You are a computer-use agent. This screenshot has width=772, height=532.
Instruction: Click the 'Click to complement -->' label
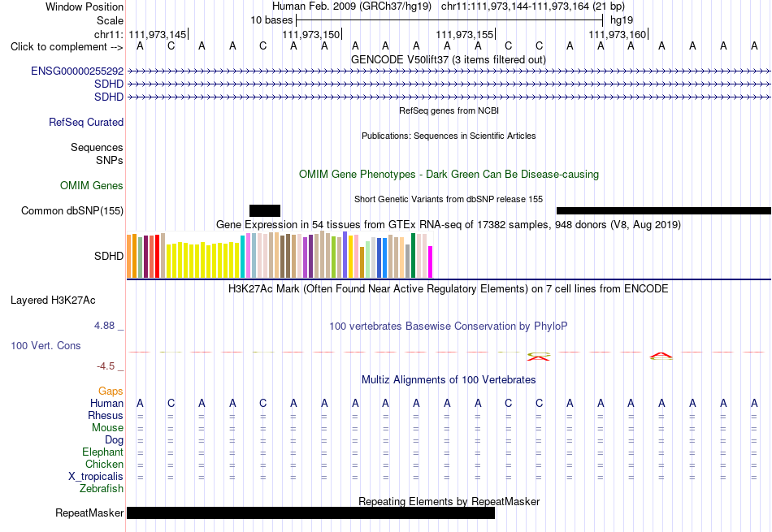[x=67, y=47]
